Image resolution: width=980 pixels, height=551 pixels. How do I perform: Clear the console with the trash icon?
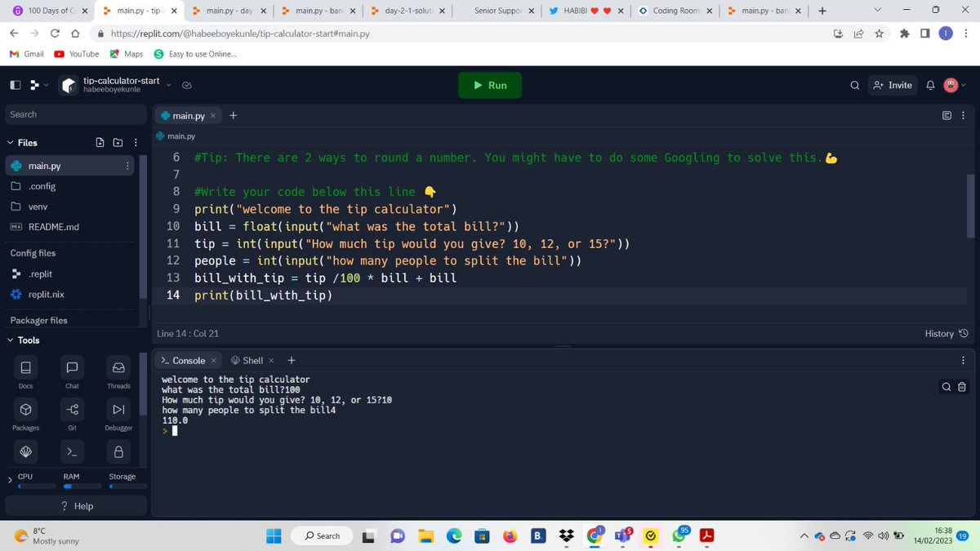click(x=961, y=387)
